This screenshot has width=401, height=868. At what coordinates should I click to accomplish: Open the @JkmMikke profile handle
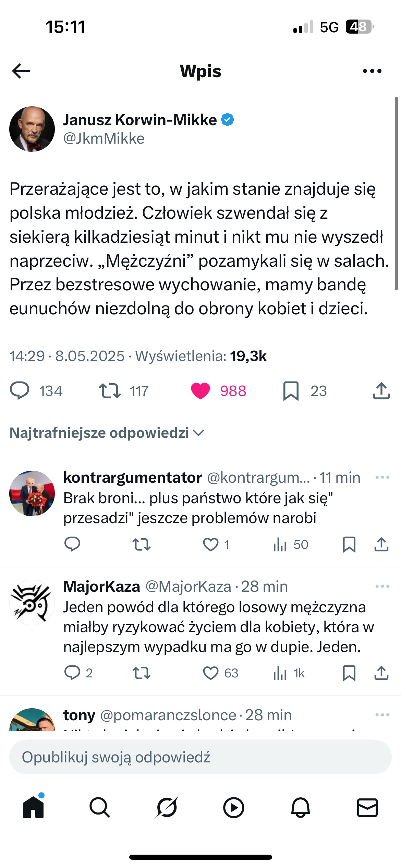tap(104, 138)
